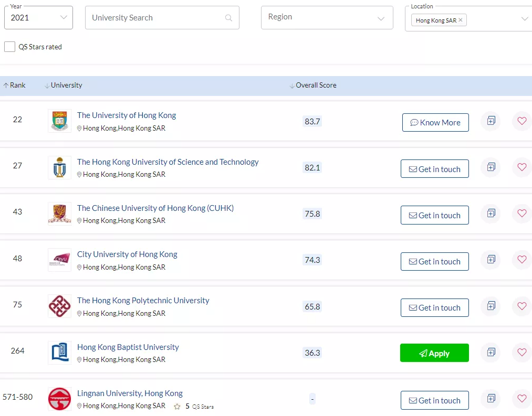Click The Hong Kong Polytechnic University logo

[59, 306]
